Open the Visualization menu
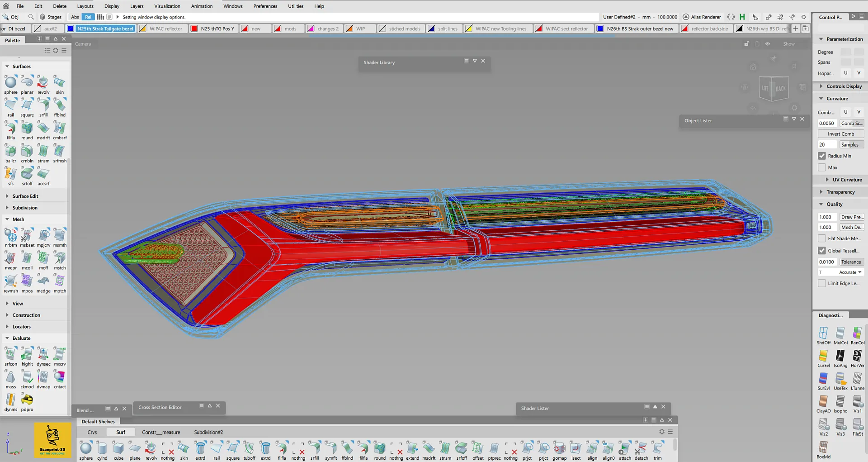The height and width of the screenshot is (462, 868). tap(167, 6)
